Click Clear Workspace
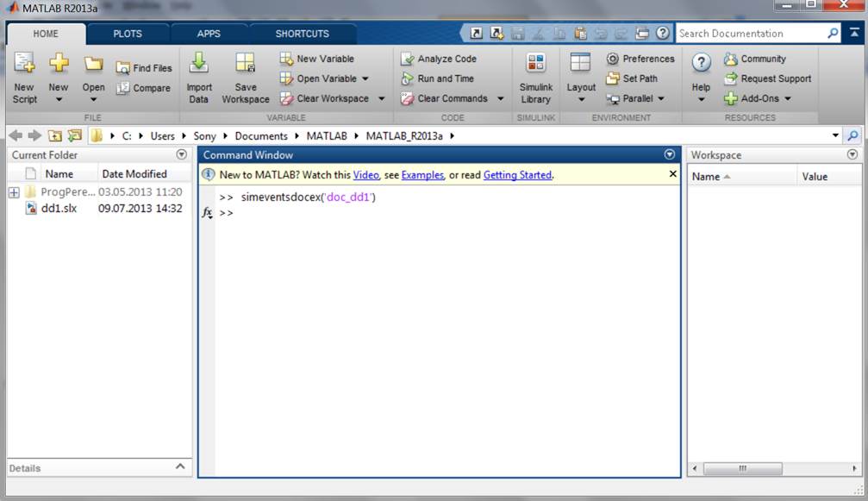Viewport: 868px width, 501px height. point(324,98)
